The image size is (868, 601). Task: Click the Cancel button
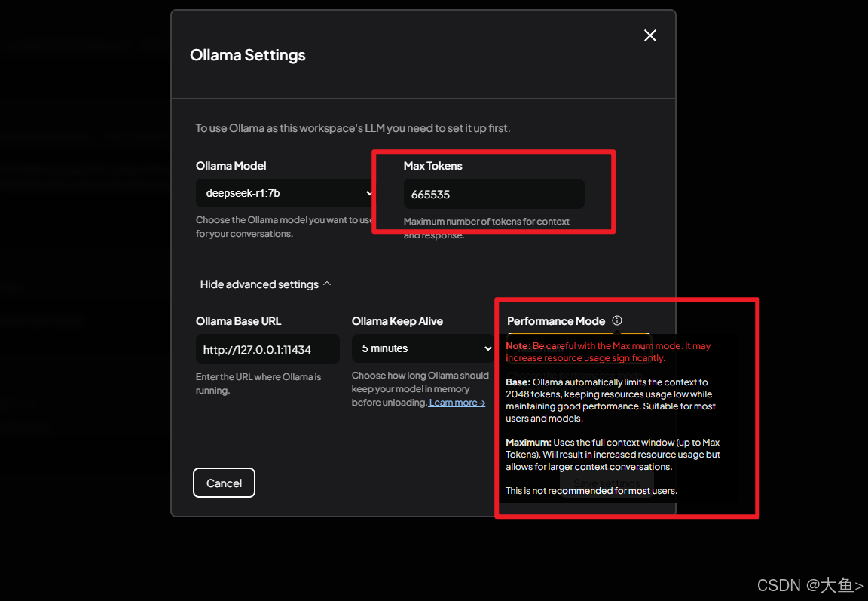(224, 483)
